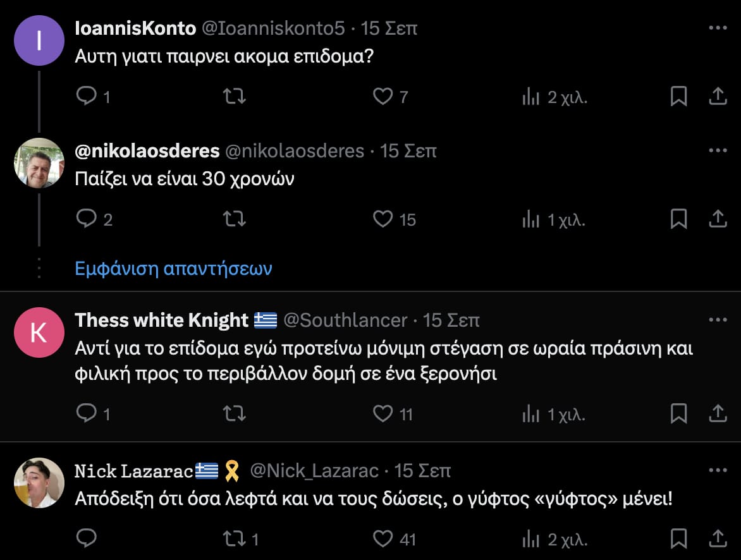Open more options on IoannisKonto's tweet
Screen dimensions: 741x560
[718, 28]
